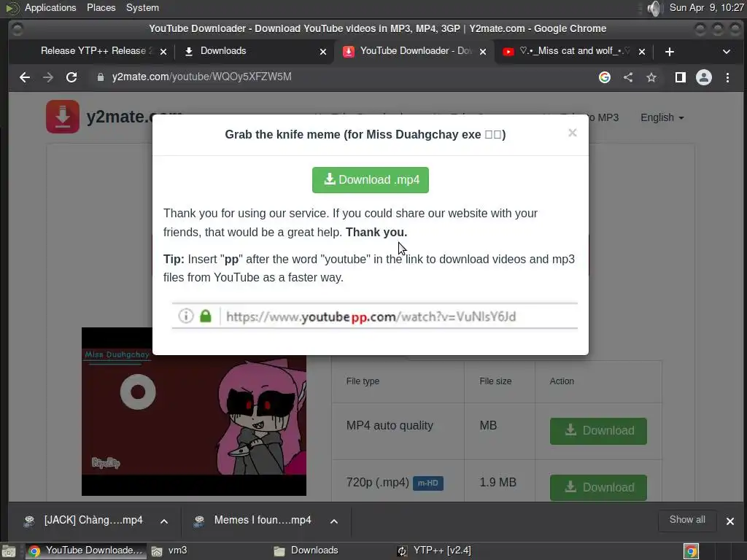This screenshot has width=747, height=560.
Task: Reload the y2mate page
Action: pyautogui.click(x=71, y=77)
